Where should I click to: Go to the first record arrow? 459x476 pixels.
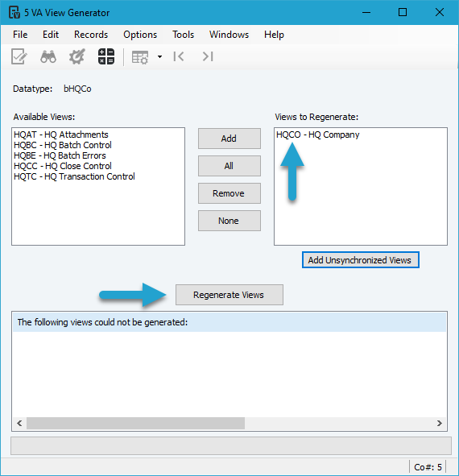(x=179, y=56)
